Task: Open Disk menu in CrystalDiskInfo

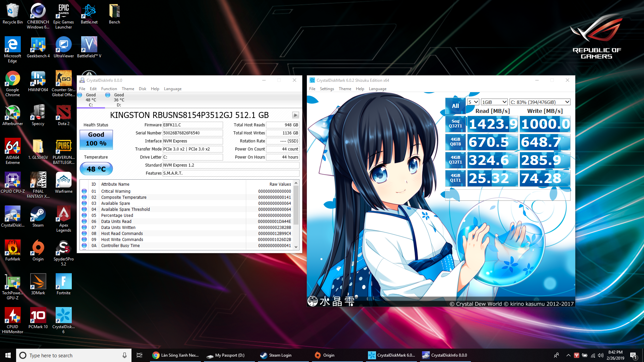Action: click(143, 89)
